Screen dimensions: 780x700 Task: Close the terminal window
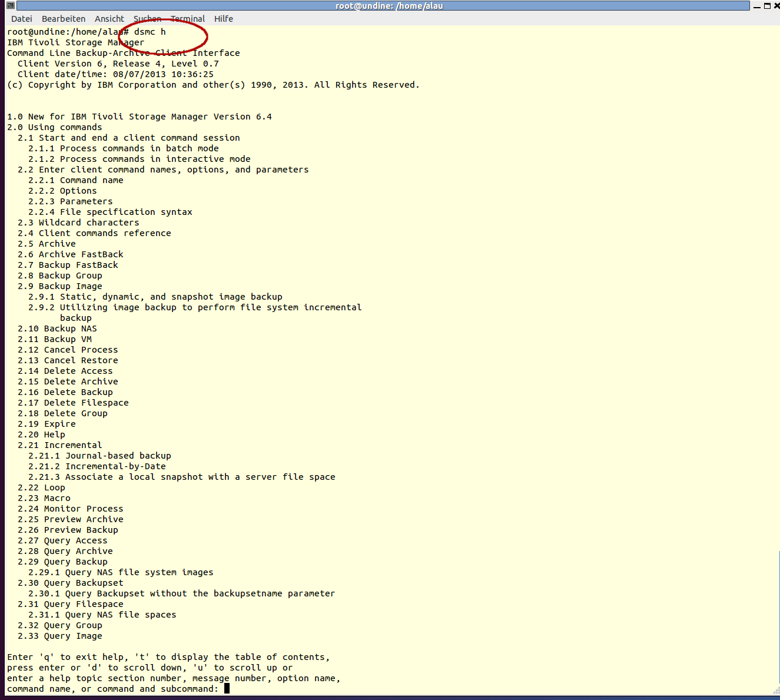click(x=776, y=6)
